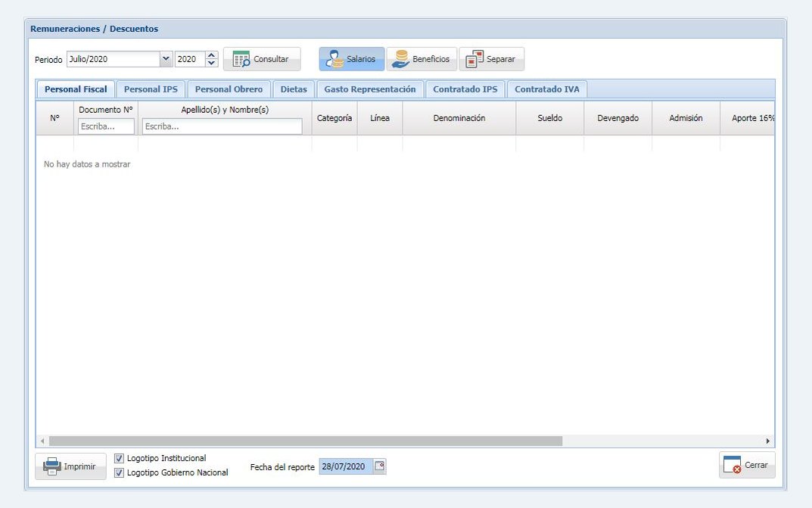Screen dimensions: 812x508
Task: Click the printer icon on Imprimir
Action: (52, 466)
